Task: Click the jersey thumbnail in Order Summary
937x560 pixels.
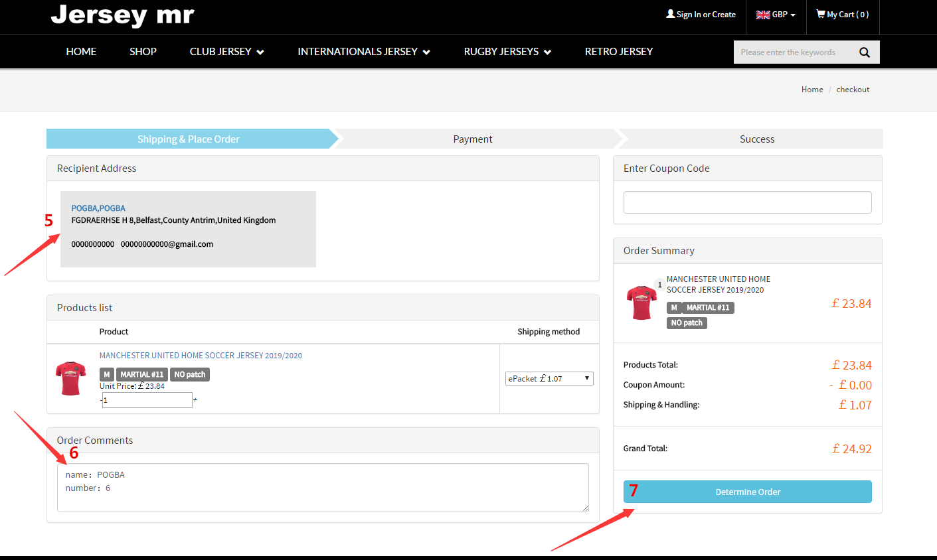Action: (x=641, y=303)
